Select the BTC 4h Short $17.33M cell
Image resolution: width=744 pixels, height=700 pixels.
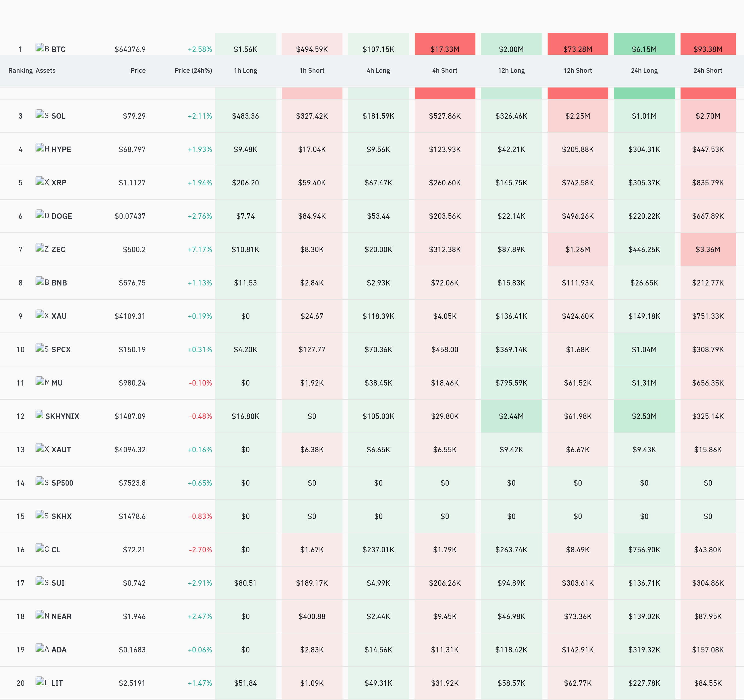click(x=444, y=44)
